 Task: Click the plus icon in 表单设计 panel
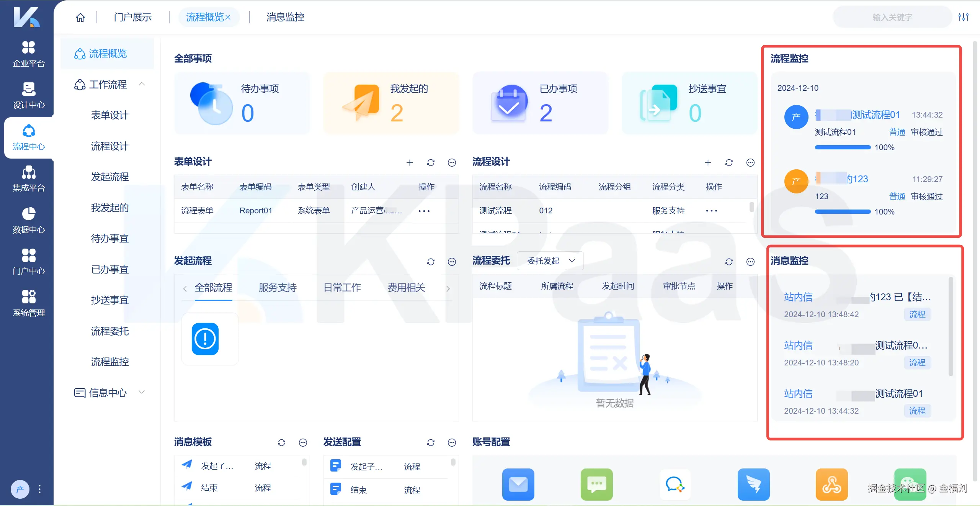(410, 163)
